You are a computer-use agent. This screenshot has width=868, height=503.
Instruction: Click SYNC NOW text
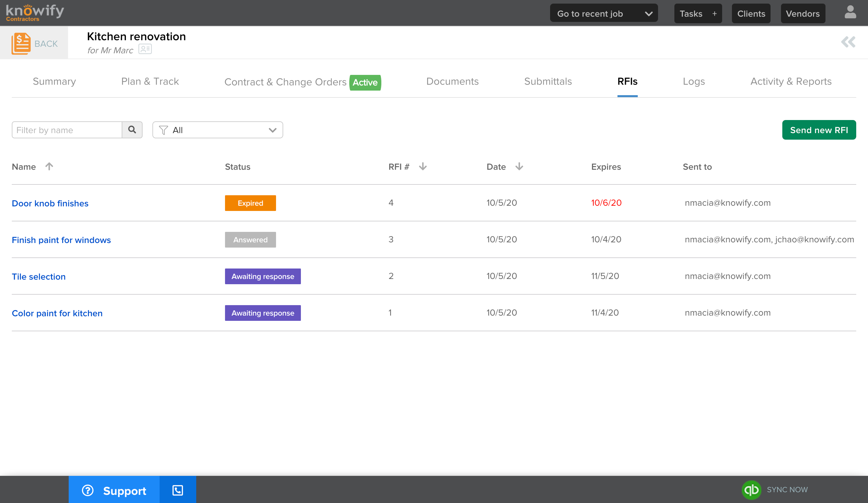tap(787, 490)
